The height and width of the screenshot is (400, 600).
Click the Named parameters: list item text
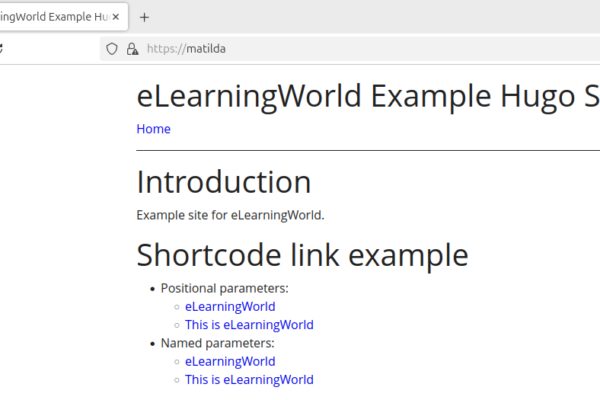(x=217, y=343)
